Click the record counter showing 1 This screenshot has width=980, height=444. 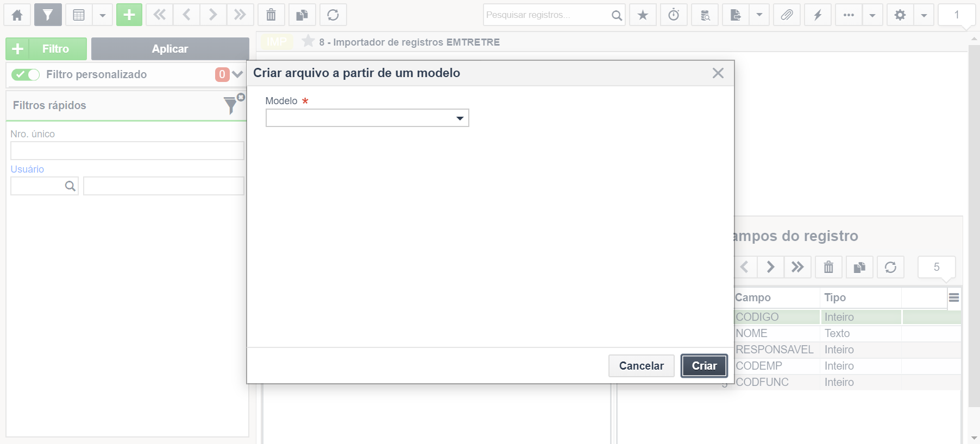pos(957,15)
